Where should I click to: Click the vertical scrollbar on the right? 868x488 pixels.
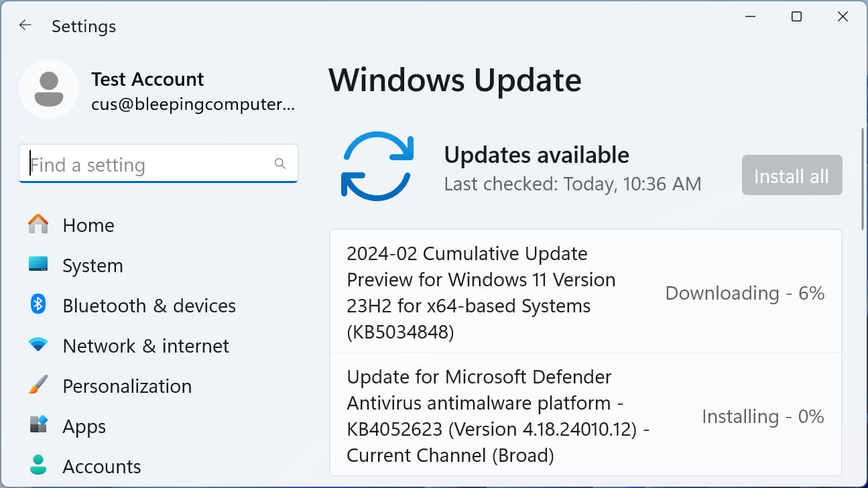(x=863, y=174)
